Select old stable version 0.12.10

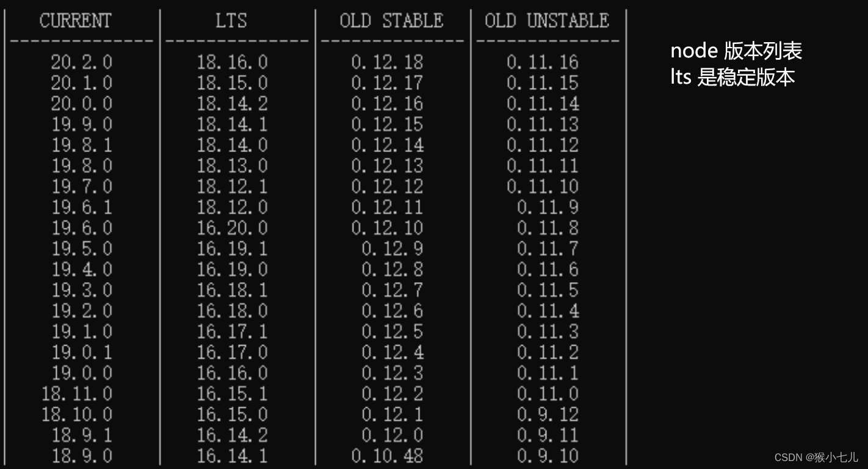coord(387,228)
